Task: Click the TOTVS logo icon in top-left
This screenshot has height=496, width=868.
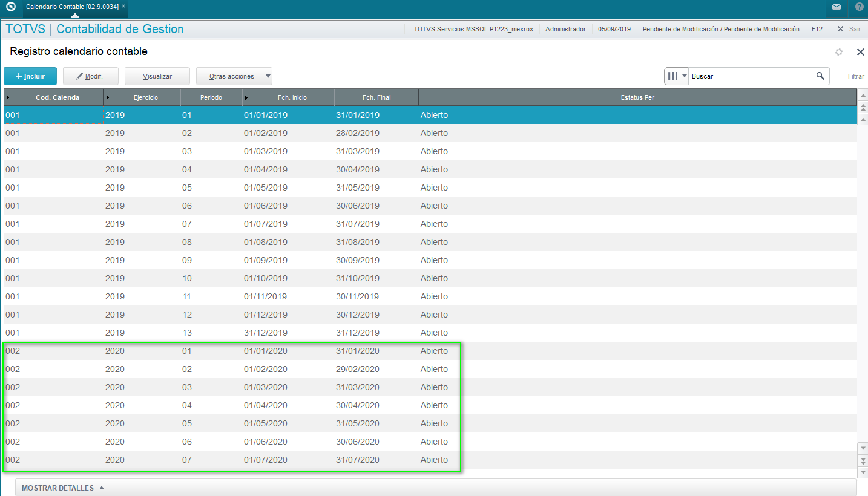Action: 10,7
